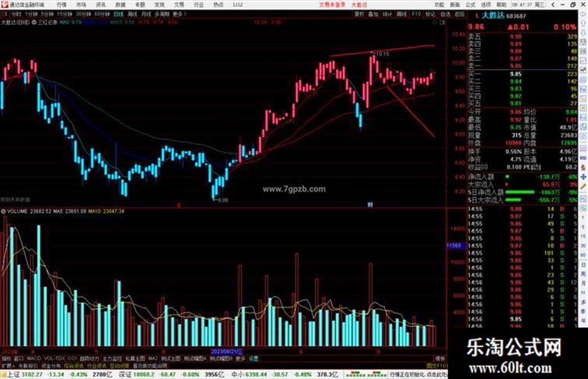Click the 标记 mark button
Viewport: 588px width, 379px height.
pos(430,14)
